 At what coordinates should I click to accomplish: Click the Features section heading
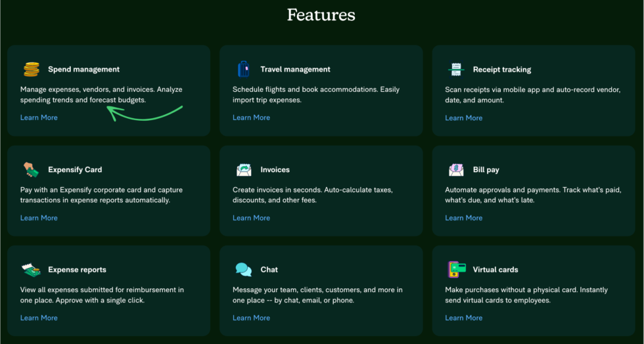[321, 14]
